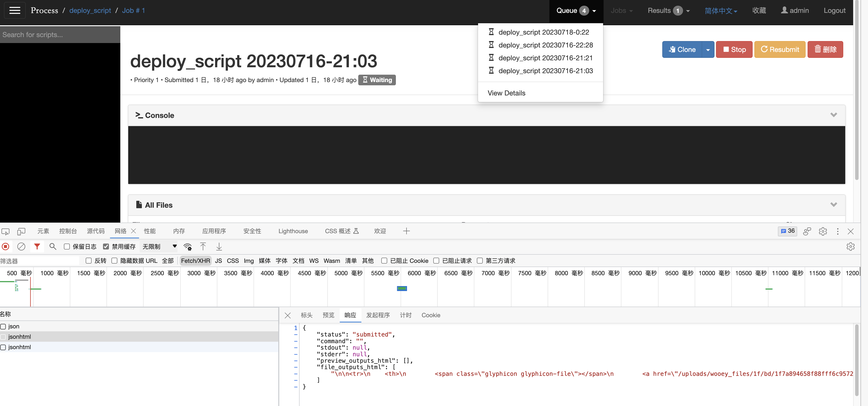Viewport: 868px width, 406px height.
Task: Export network log as HAR file
Action: [x=219, y=247]
